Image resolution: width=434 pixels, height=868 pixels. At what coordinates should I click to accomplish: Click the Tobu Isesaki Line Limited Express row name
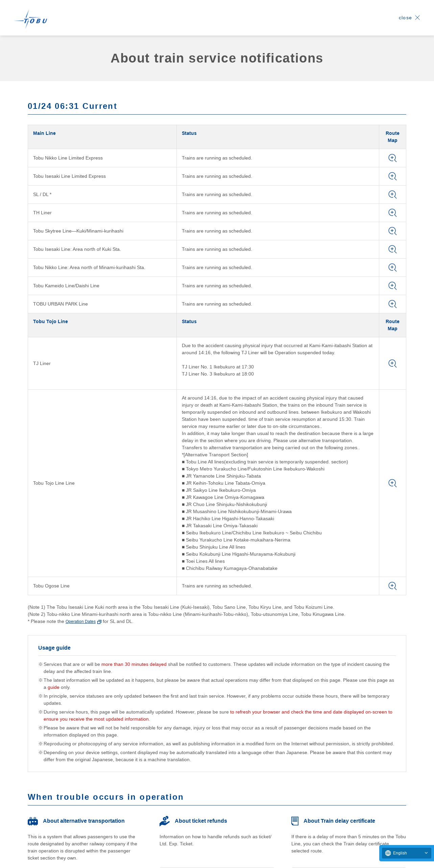click(x=69, y=176)
